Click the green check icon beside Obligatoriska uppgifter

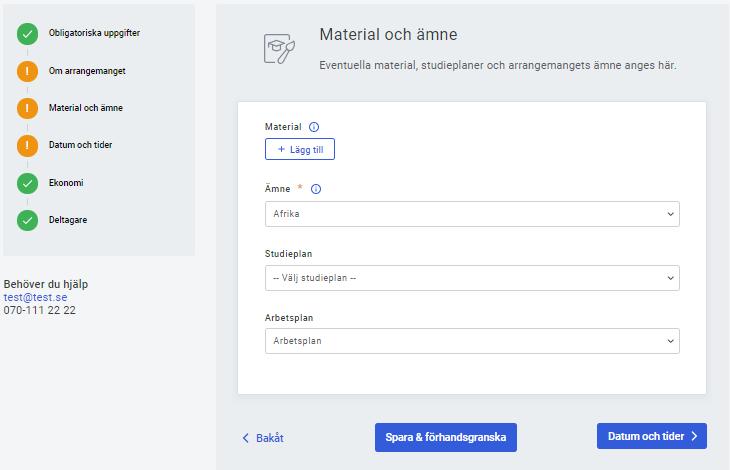(27, 34)
